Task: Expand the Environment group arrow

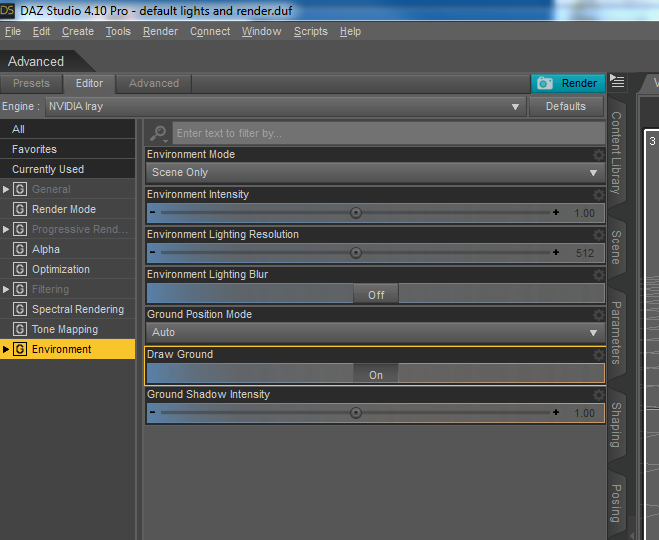Action: coord(6,349)
